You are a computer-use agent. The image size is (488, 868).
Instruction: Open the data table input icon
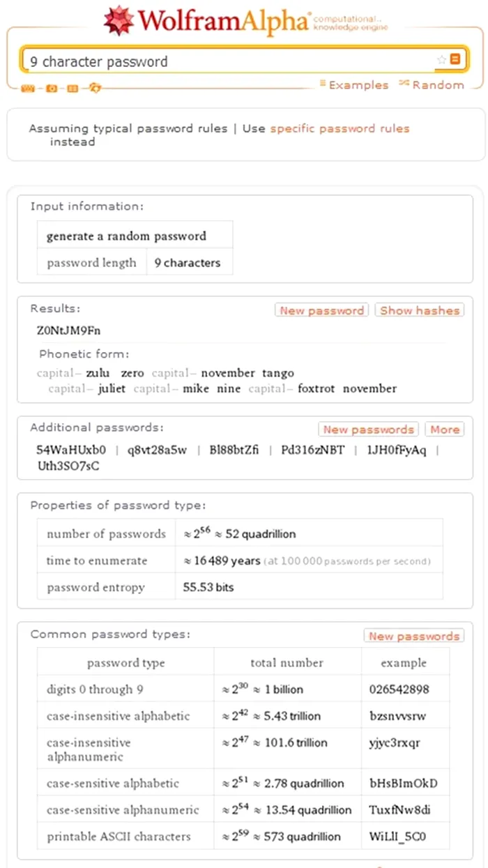(x=71, y=88)
